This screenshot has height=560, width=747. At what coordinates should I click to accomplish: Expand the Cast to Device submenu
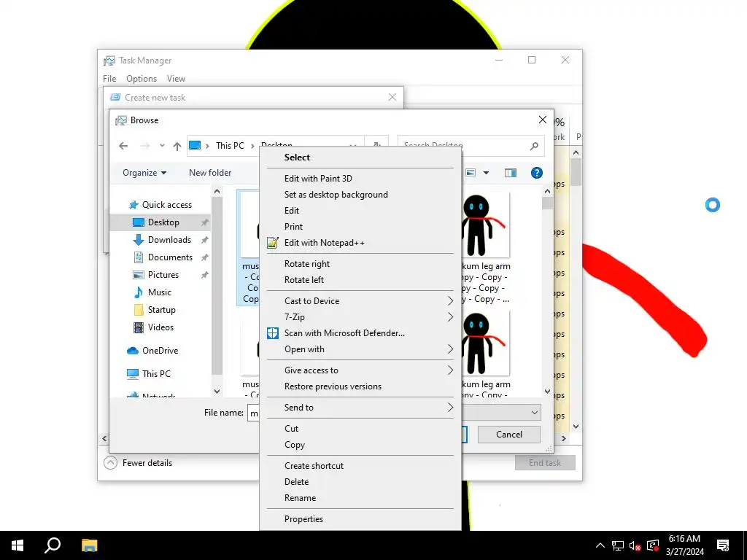tap(360, 301)
